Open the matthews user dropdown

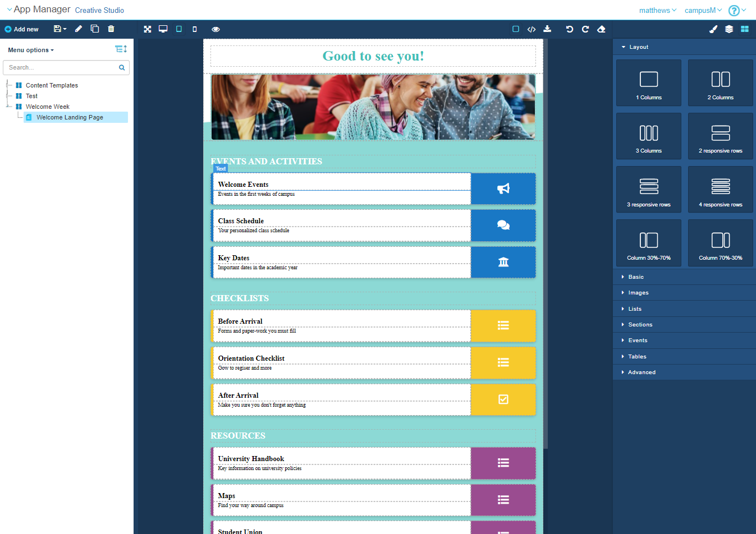[658, 10]
